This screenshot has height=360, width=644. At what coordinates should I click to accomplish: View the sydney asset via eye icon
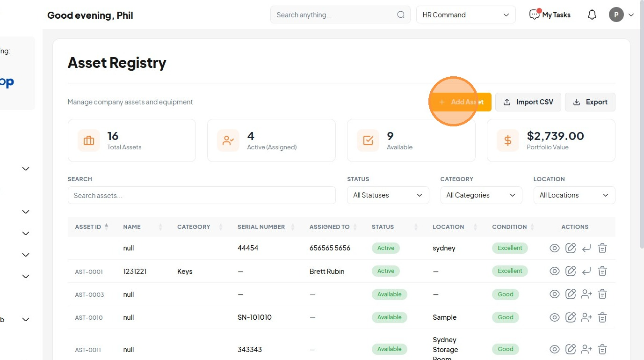point(555,248)
